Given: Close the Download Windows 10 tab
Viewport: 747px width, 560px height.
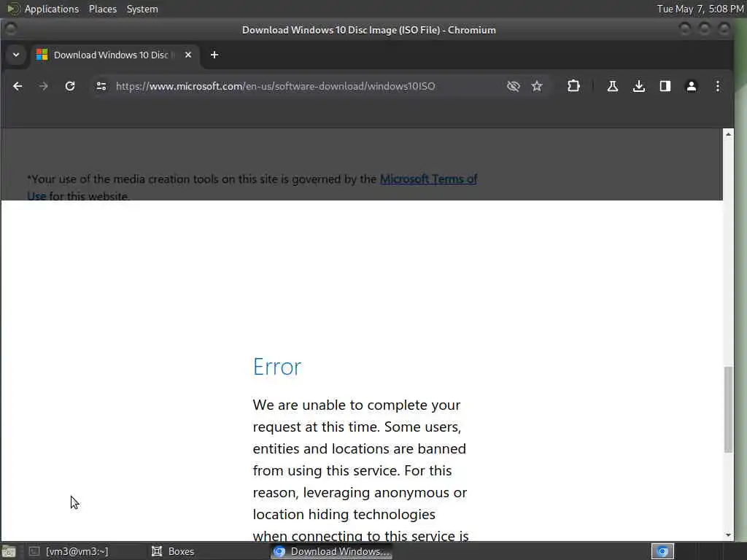Looking at the screenshot, I should click(188, 55).
